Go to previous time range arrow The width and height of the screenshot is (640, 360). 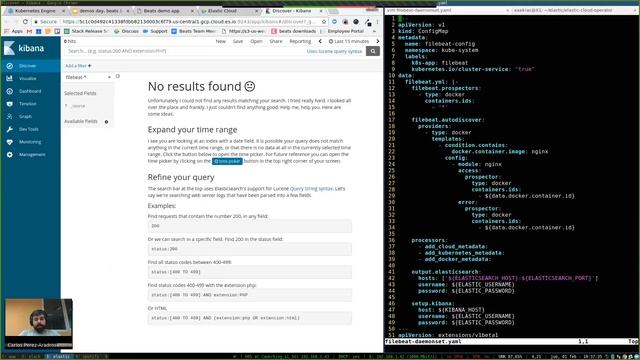click(320, 41)
